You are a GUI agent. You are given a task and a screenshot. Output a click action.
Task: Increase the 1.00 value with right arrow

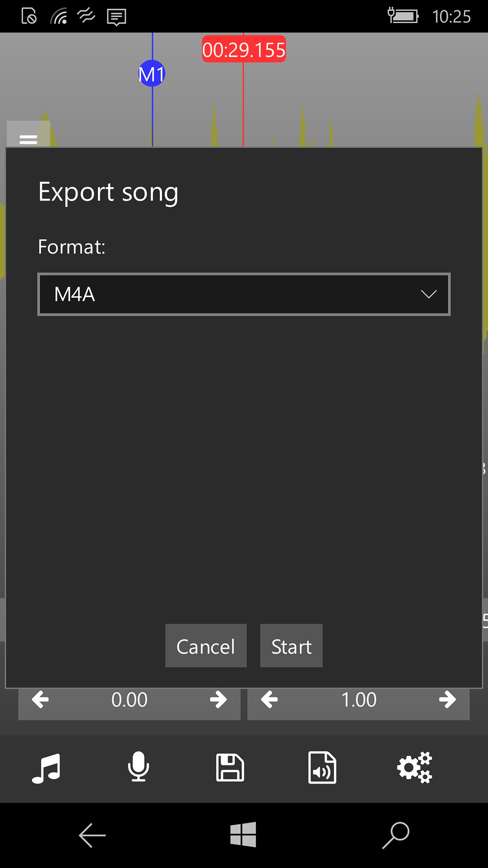click(447, 700)
